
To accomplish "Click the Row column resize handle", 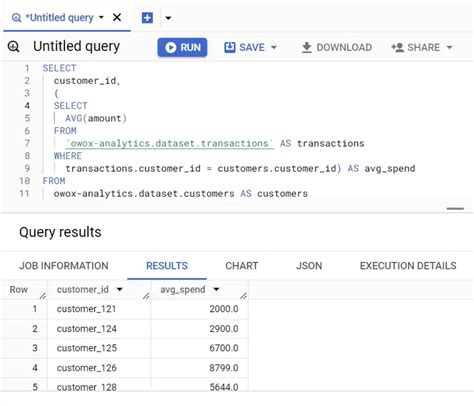I will [43, 295].
